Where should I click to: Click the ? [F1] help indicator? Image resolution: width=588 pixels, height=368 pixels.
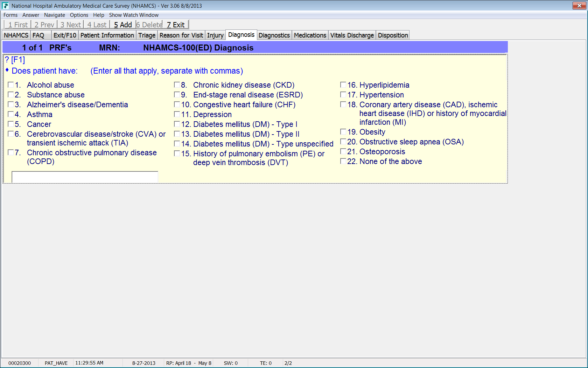(x=15, y=60)
